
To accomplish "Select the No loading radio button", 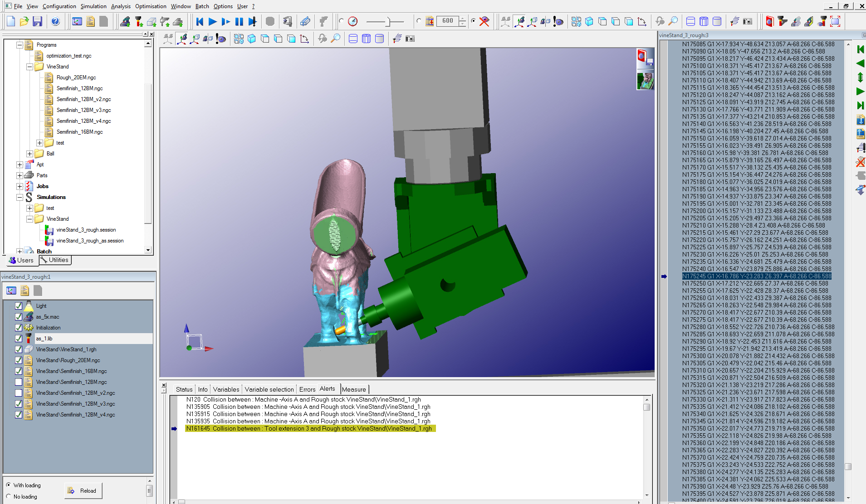I will (x=9, y=496).
